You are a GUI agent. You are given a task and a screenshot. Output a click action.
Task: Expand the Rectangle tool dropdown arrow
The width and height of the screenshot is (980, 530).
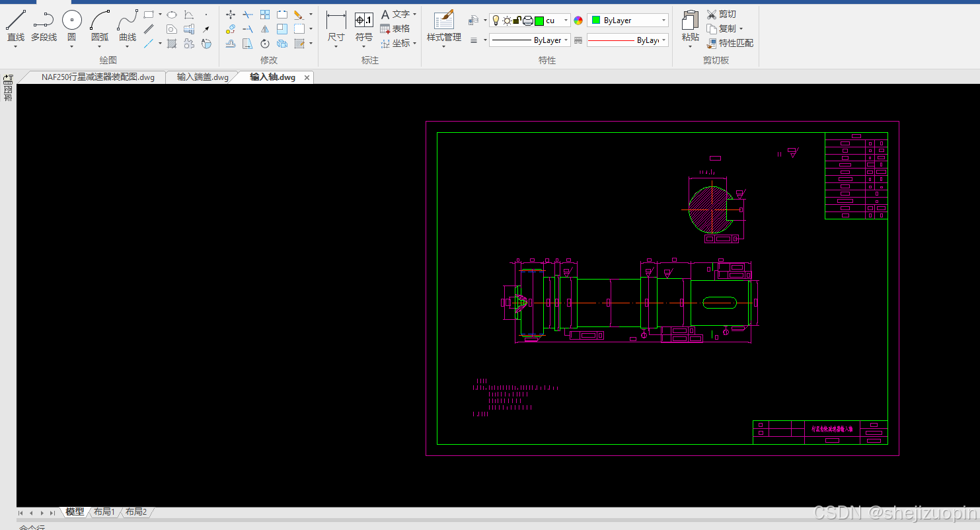(160, 14)
